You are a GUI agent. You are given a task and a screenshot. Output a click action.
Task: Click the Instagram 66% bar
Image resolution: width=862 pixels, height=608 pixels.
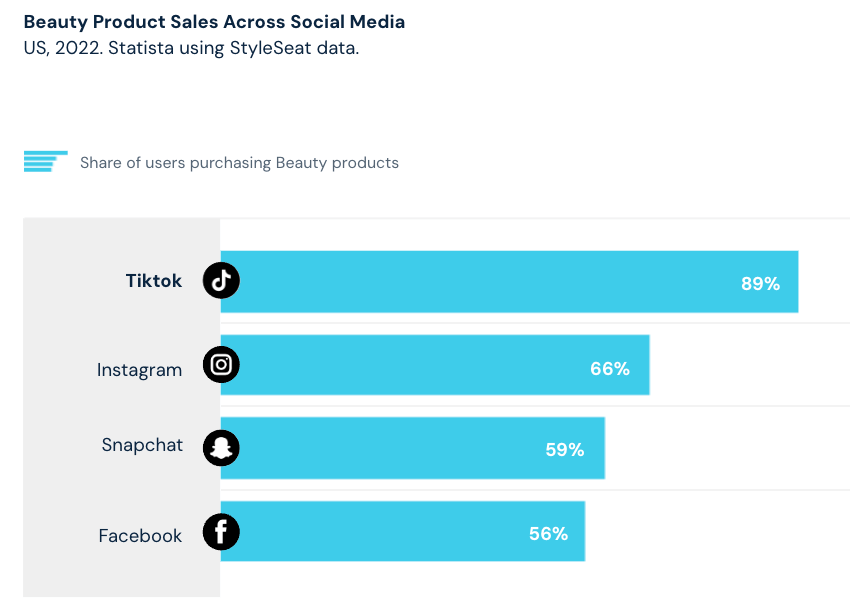435,364
